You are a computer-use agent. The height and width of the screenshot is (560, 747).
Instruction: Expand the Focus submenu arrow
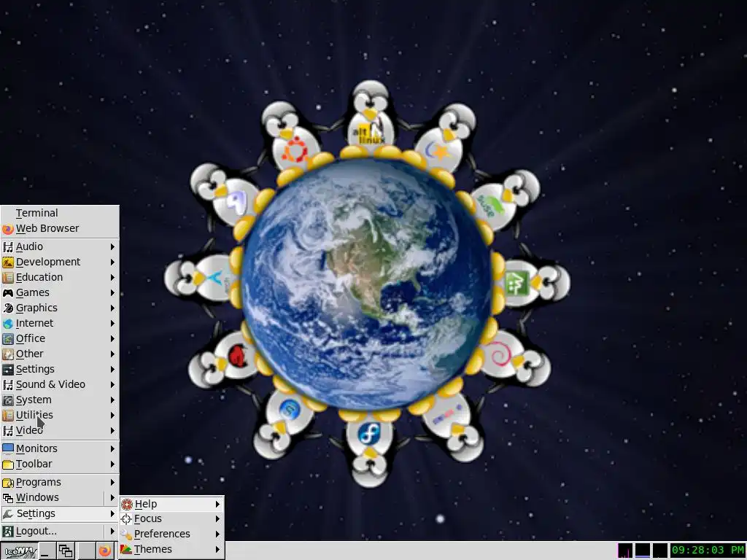217,518
